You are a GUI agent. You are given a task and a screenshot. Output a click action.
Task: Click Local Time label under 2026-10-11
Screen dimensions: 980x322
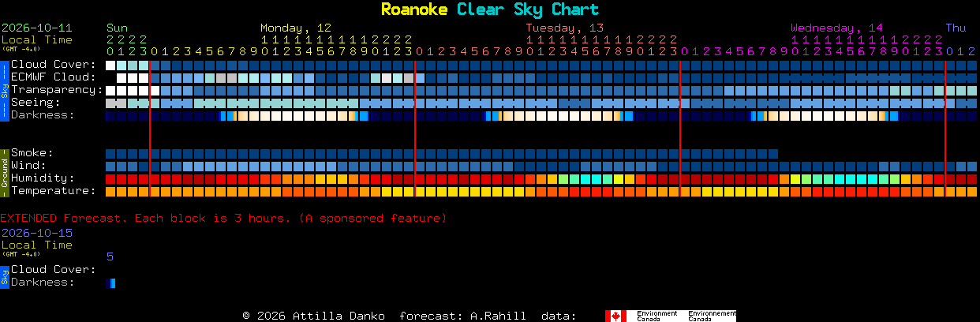tap(37, 39)
